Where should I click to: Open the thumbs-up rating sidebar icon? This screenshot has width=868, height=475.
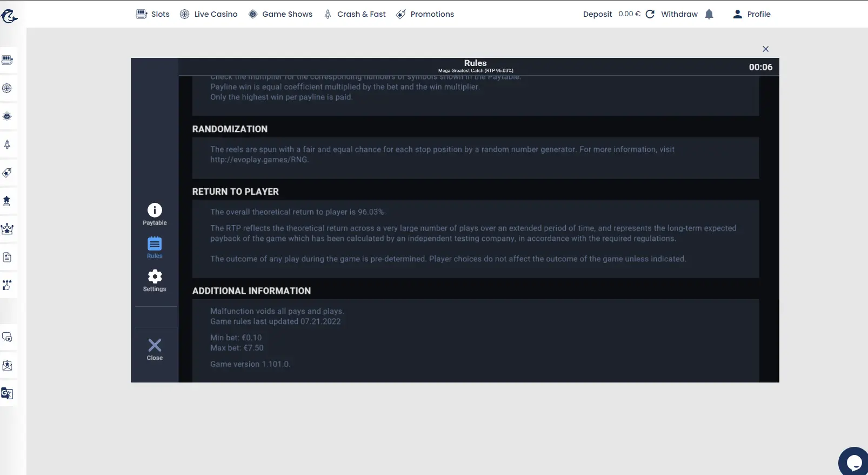pos(7,285)
